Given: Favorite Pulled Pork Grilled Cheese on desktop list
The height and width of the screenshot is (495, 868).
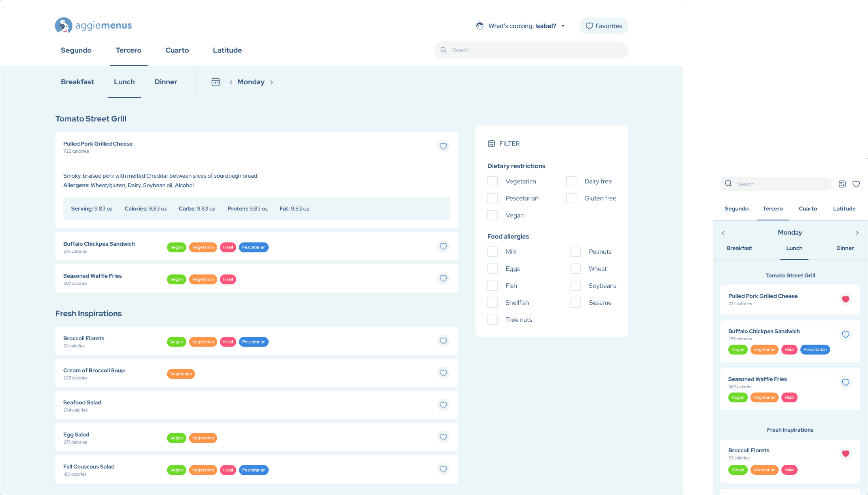Looking at the screenshot, I should (x=443, y=146).
